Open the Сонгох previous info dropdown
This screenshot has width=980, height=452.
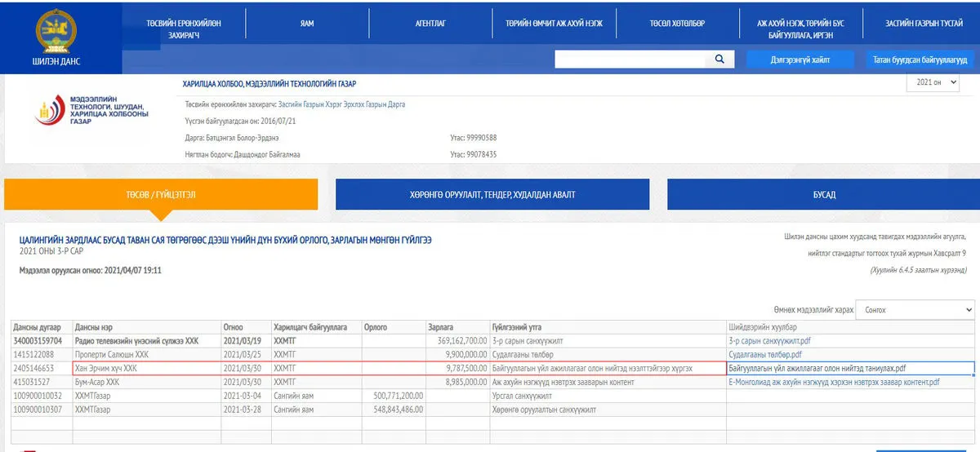point(916,310)
